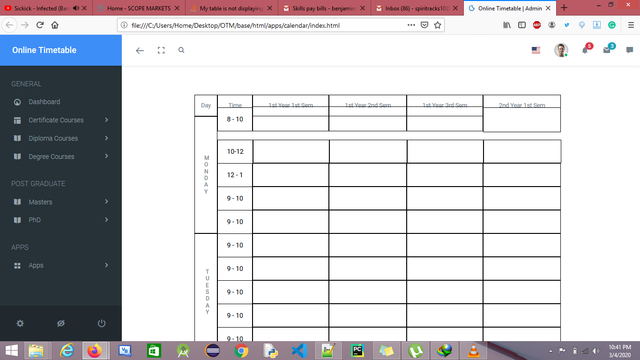Go to the Firefox home page button
Image resolution: width=640 pixels, height=360 pixels.
pos(55,25)
